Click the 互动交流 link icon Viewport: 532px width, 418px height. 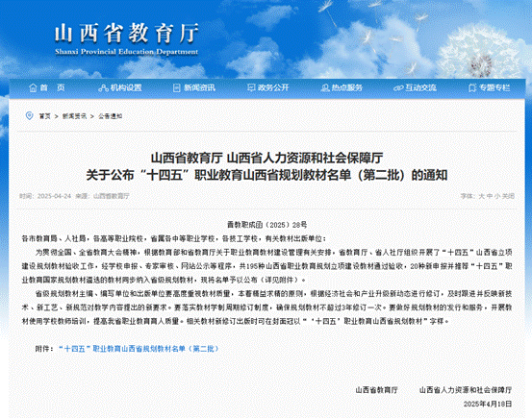[x=398, y=88]
